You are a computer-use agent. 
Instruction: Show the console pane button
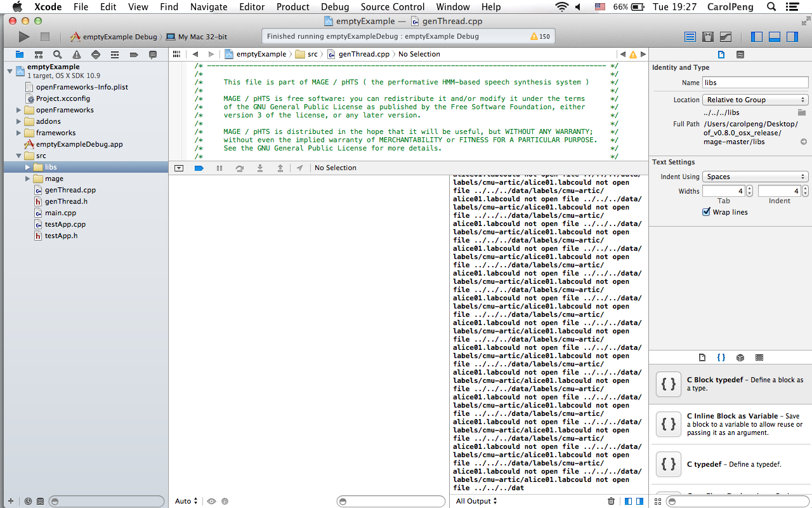point(639,501)
